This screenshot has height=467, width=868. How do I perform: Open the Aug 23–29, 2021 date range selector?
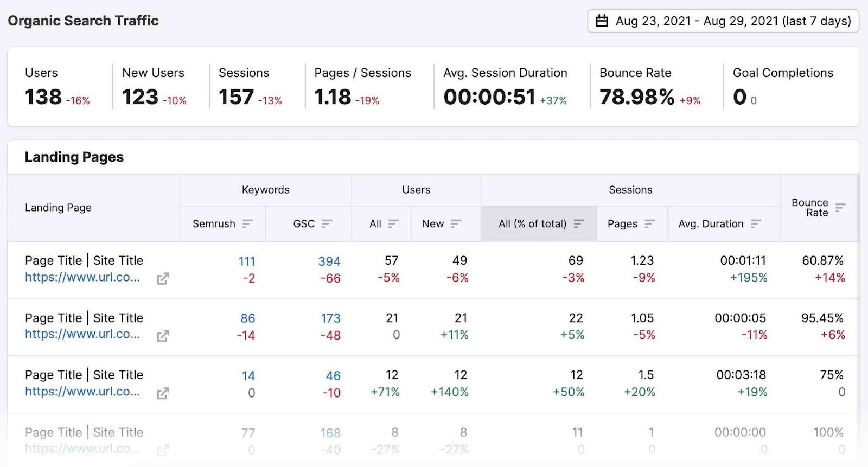732,21
